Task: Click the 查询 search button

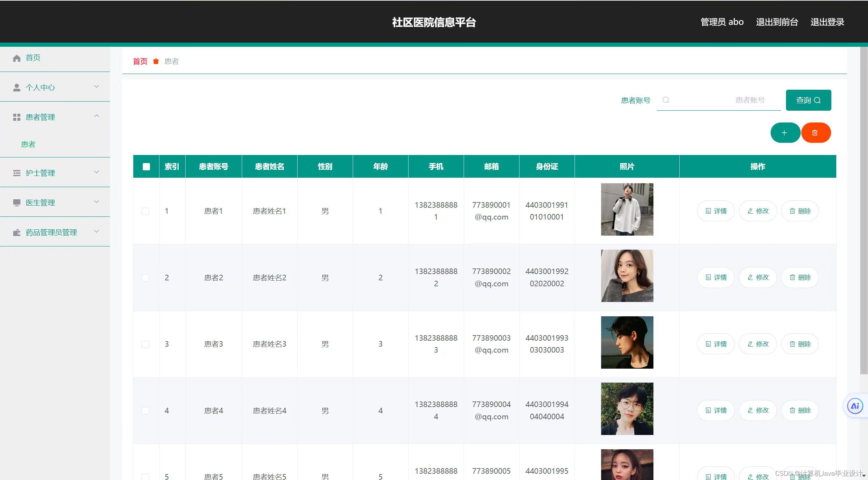Action: (808, 100)
